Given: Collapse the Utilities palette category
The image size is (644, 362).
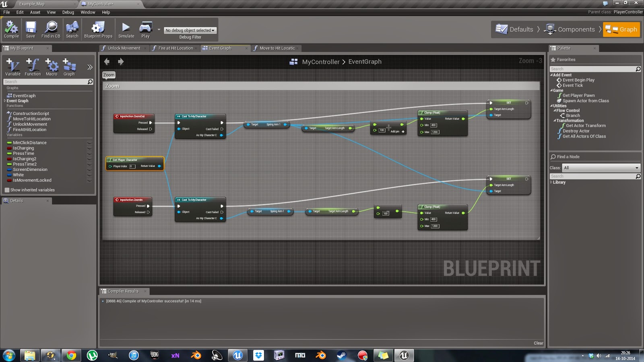Looking at the screenshot, I should click(x=551, y=106).
